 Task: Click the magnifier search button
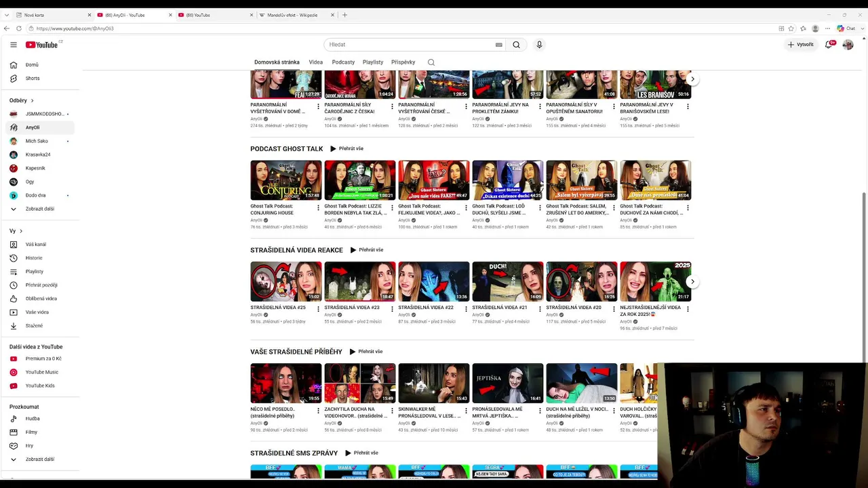516,45
